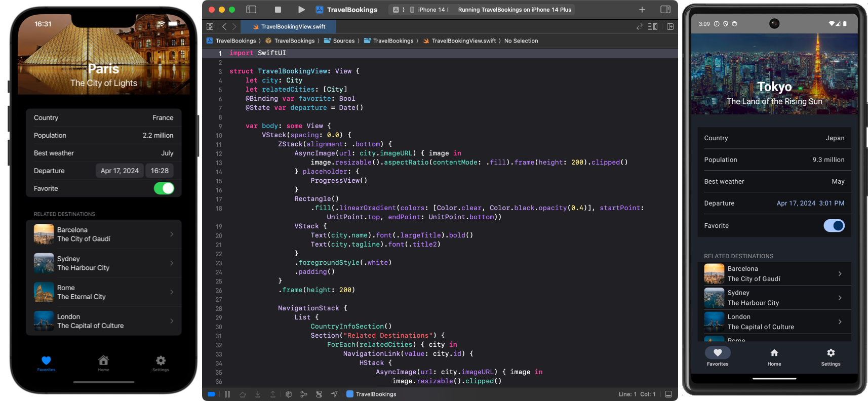Toggle breakpoints activation in debug bar
Image resolution: width=868 pixels, height=401 pixels.
coord(212,394)
